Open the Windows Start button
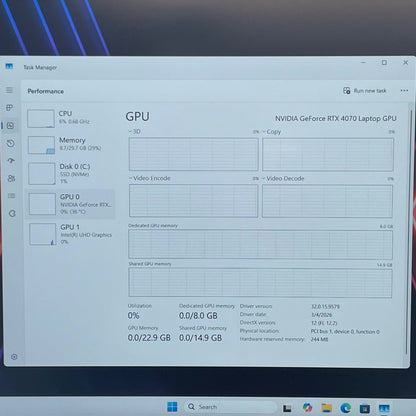 click(x=172, y=407)
